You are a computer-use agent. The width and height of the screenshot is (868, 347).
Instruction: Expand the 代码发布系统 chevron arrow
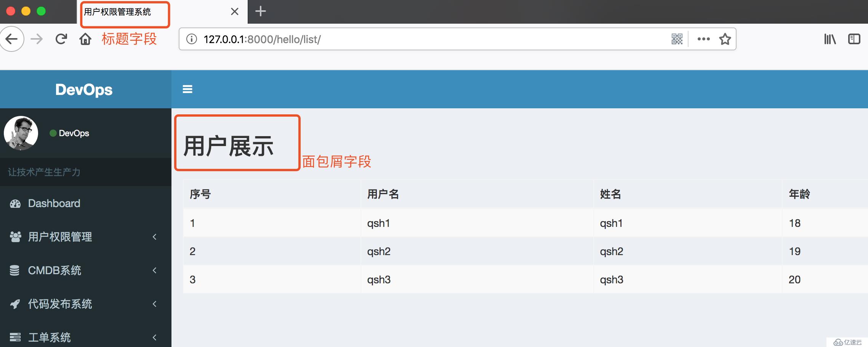click(x=154, y=304)
